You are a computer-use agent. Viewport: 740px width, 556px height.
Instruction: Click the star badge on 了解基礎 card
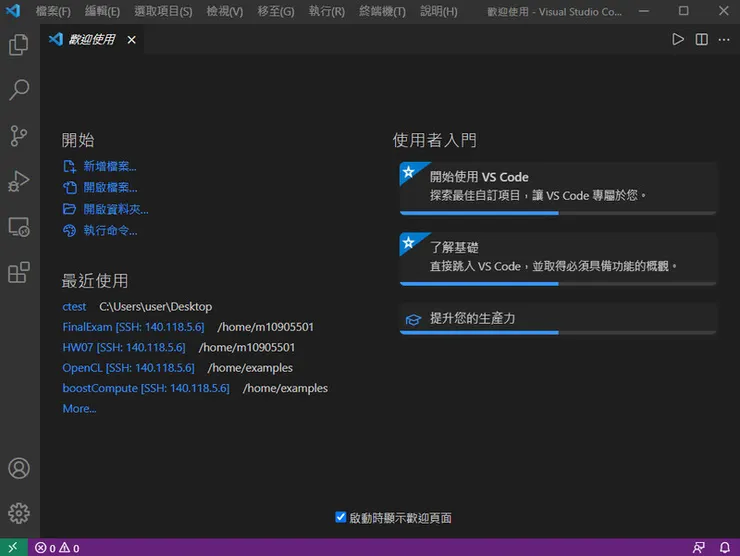click(x=409, y=243)
